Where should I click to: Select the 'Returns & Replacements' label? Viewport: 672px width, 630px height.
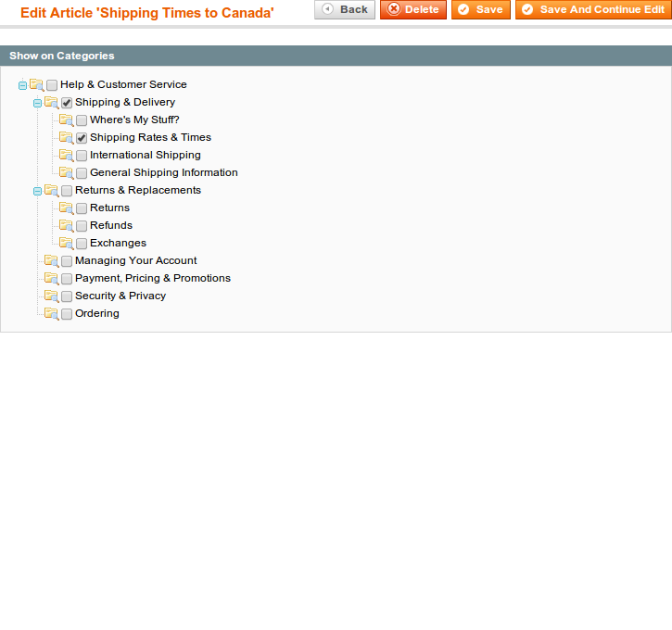click(x=138, y=190)
